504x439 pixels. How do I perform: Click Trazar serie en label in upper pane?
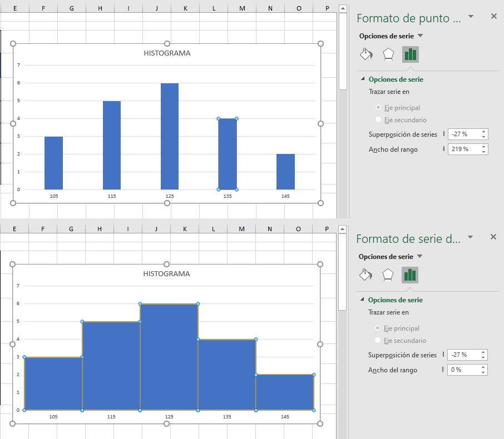(389, 92)
